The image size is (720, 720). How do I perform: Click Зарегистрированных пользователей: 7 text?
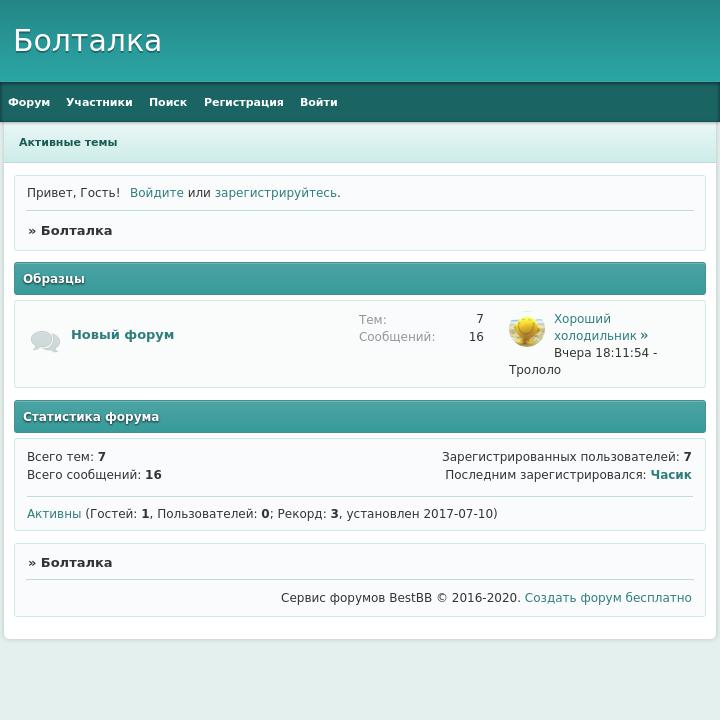567,457
